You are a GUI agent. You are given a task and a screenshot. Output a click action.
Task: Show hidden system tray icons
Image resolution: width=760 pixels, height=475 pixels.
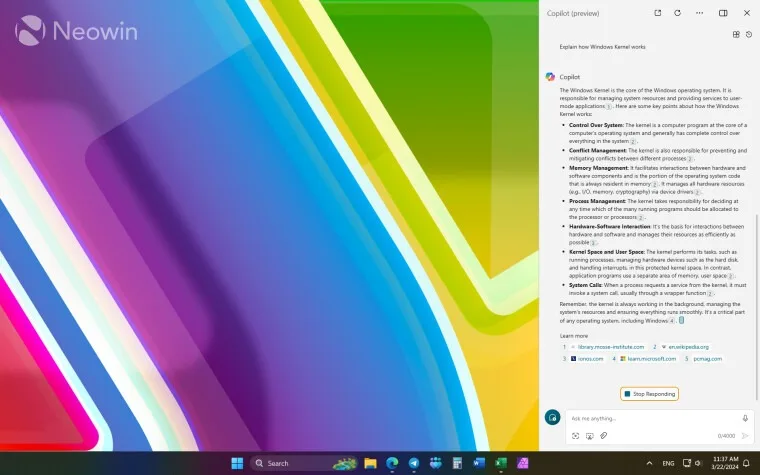(649, 463)
